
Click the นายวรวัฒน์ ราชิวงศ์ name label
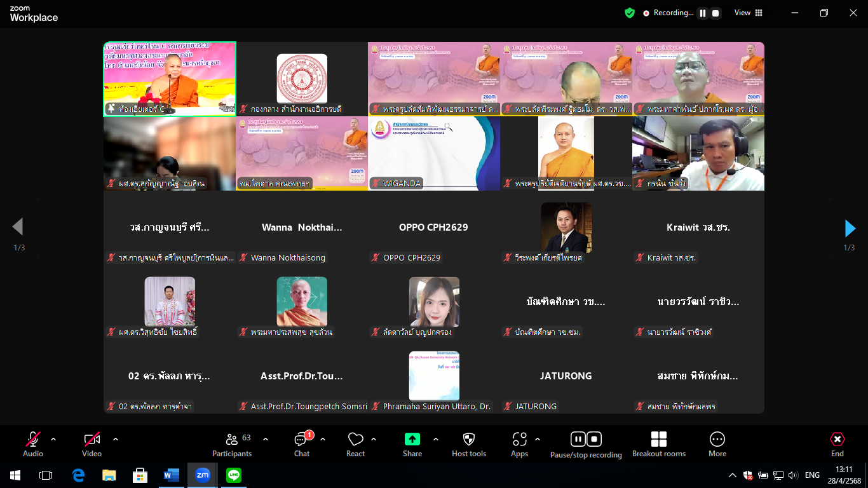click(679, 332)
